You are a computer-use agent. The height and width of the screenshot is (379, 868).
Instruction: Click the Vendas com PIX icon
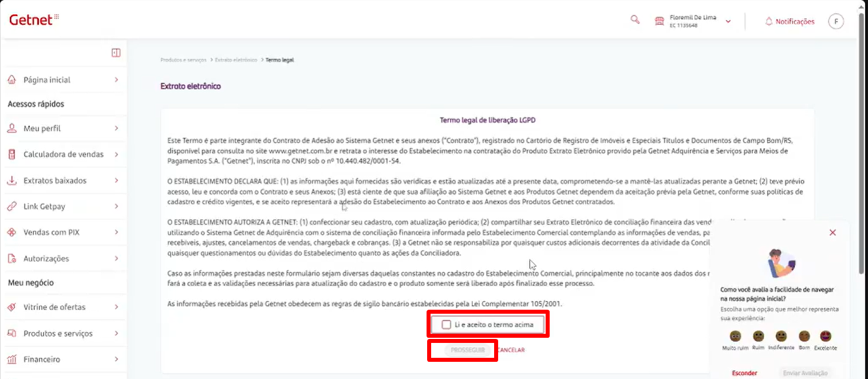click(x=11, y=232)
